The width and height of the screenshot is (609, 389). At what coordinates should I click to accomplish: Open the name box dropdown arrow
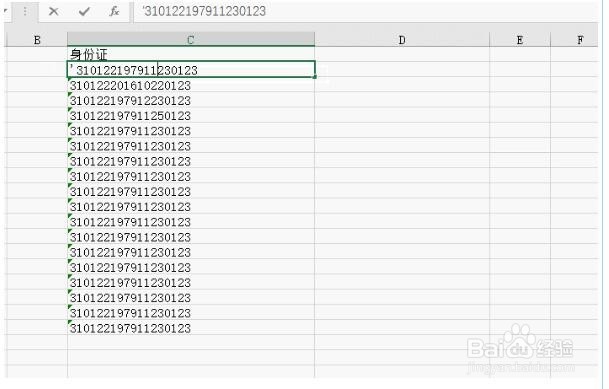tap(5, 11)
